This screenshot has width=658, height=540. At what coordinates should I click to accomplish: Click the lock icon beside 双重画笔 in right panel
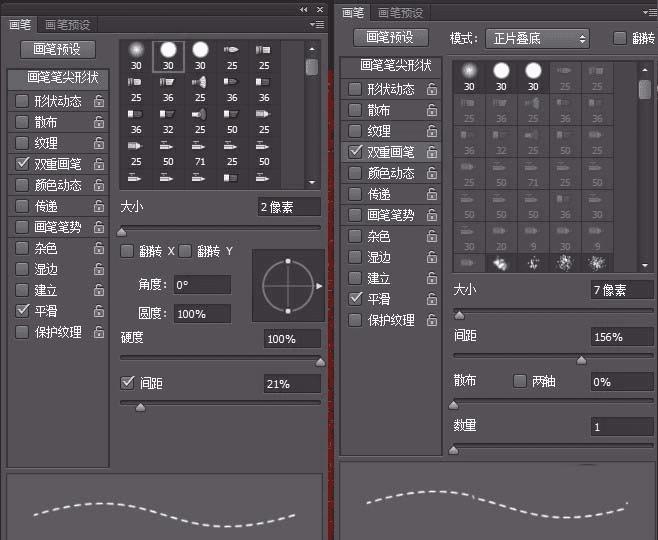point(432,152)
